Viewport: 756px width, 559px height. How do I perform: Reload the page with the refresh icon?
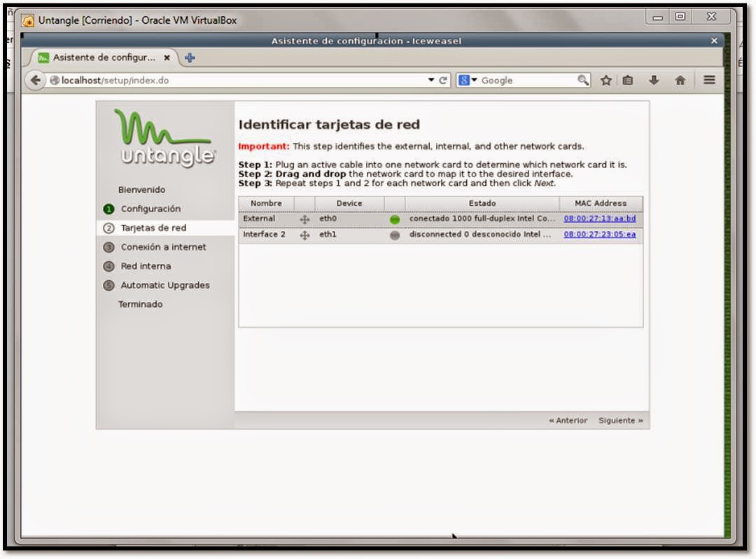pos(444,80)
